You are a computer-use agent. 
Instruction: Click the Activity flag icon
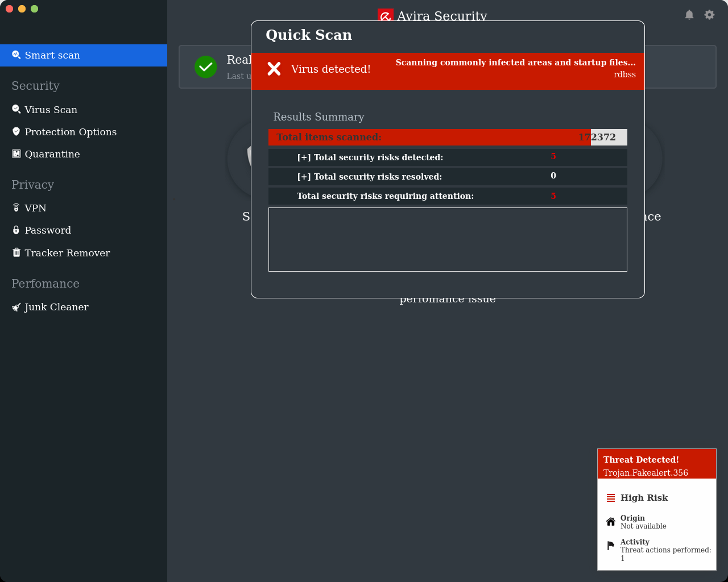coord(611,546)
